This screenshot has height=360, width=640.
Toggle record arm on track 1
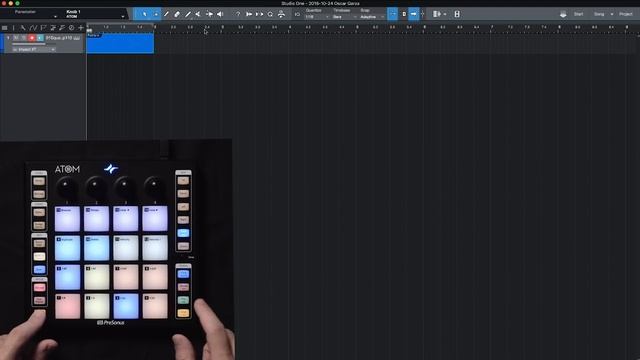pyautogui.click(x=32, y=38)
